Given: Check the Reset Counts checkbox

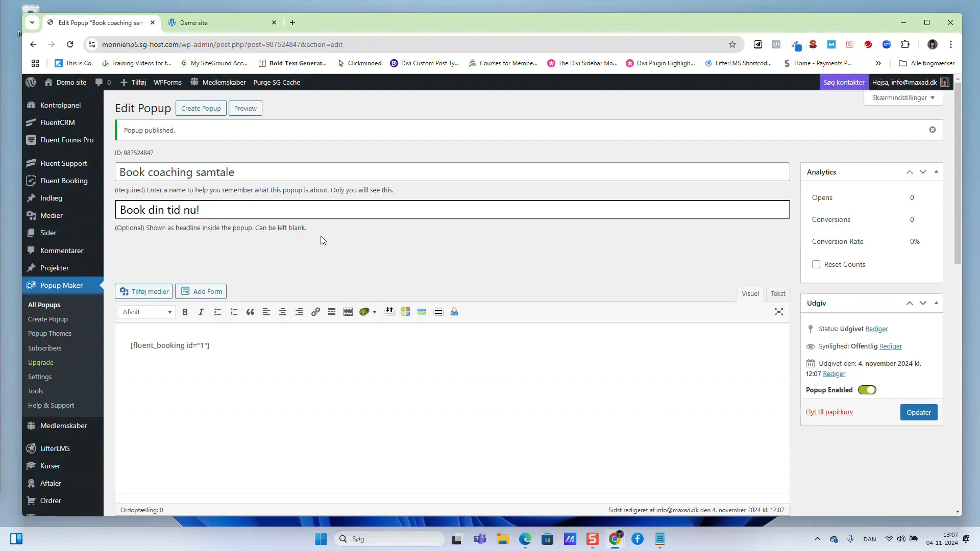Looking at the screenshot, I should 816,264.
